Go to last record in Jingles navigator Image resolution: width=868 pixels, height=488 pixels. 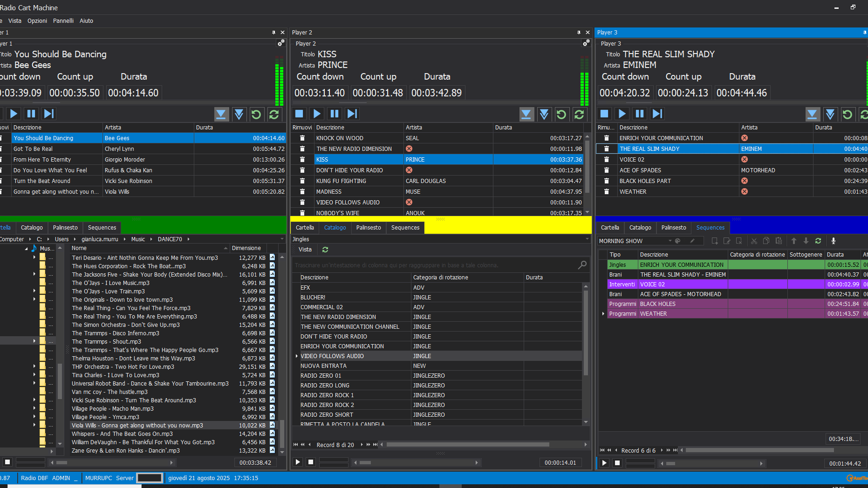coord(376,445)
